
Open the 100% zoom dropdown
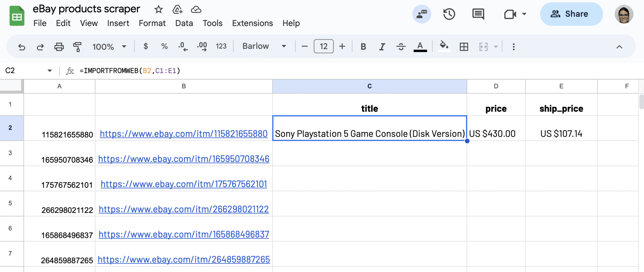click(x=109, y=47)
